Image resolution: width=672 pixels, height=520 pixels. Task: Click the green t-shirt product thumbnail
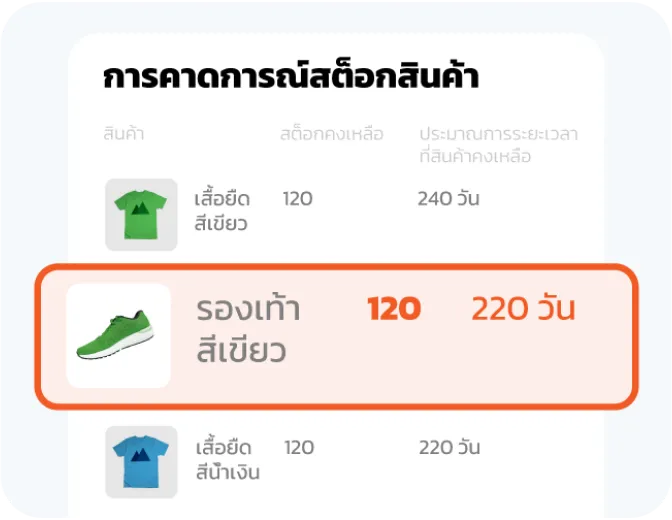[141, 214]
